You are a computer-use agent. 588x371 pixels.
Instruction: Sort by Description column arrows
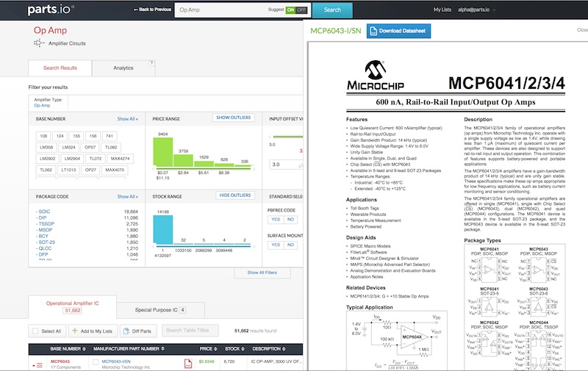(284, 349)
